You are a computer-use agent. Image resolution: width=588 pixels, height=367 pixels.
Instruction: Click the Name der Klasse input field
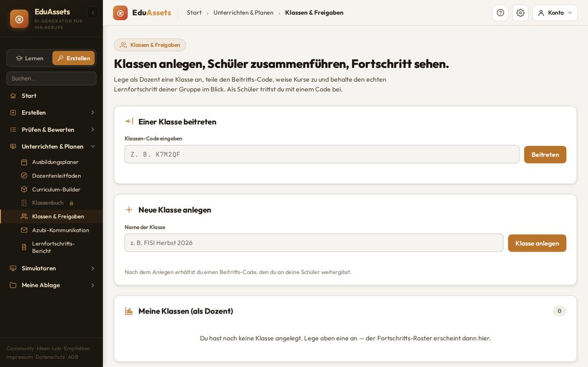point(314,243)
